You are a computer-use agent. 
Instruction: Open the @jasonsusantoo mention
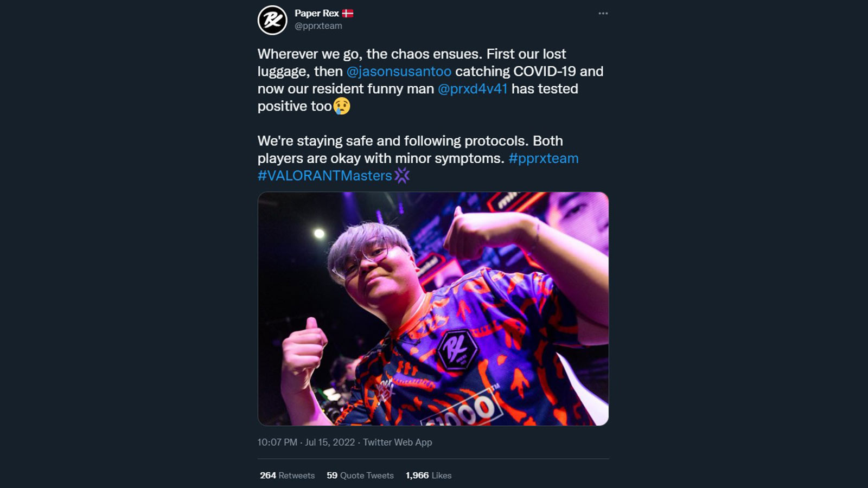(399, 72)
